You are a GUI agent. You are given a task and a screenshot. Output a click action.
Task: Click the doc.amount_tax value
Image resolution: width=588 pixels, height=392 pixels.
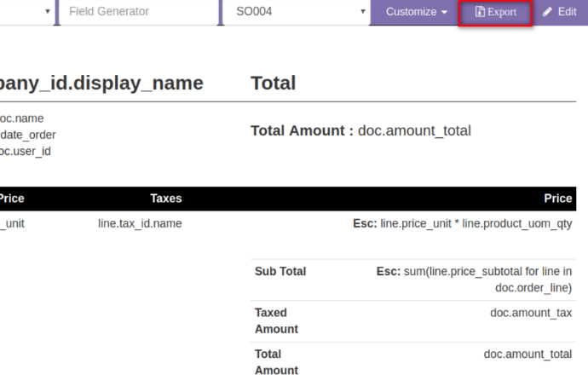point(531,313)
